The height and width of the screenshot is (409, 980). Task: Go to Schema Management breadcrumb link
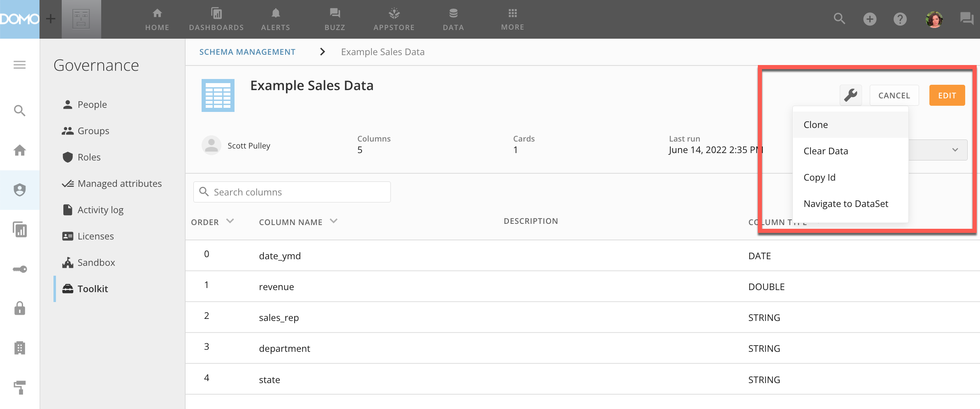pos(247,52)
